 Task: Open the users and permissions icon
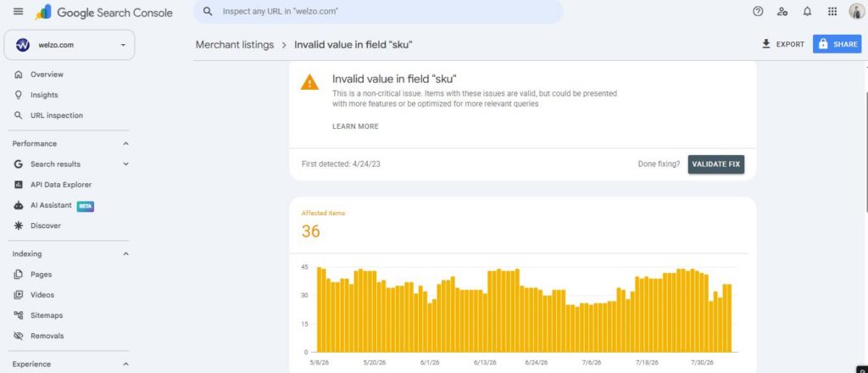782,12
